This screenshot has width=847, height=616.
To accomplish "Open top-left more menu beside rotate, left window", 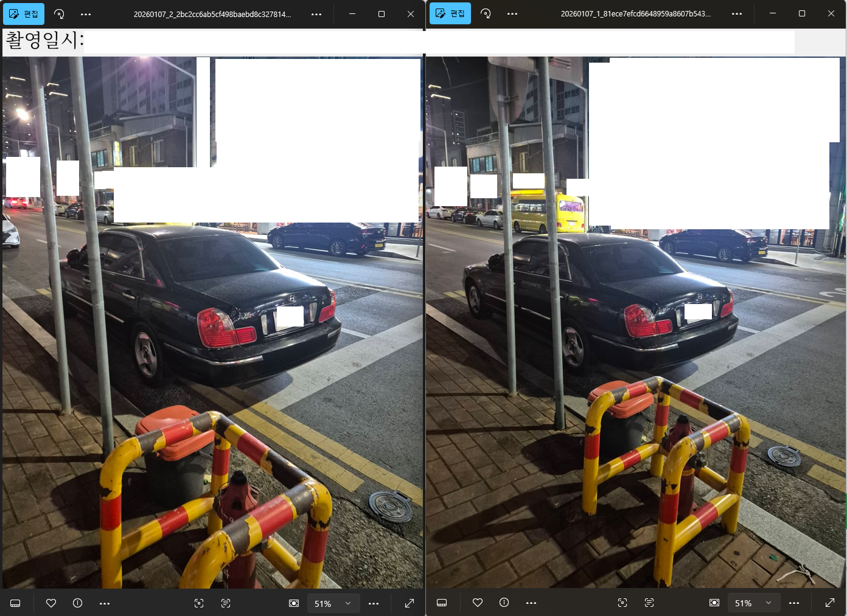I will pyautogui.click(x=86, y=13).
